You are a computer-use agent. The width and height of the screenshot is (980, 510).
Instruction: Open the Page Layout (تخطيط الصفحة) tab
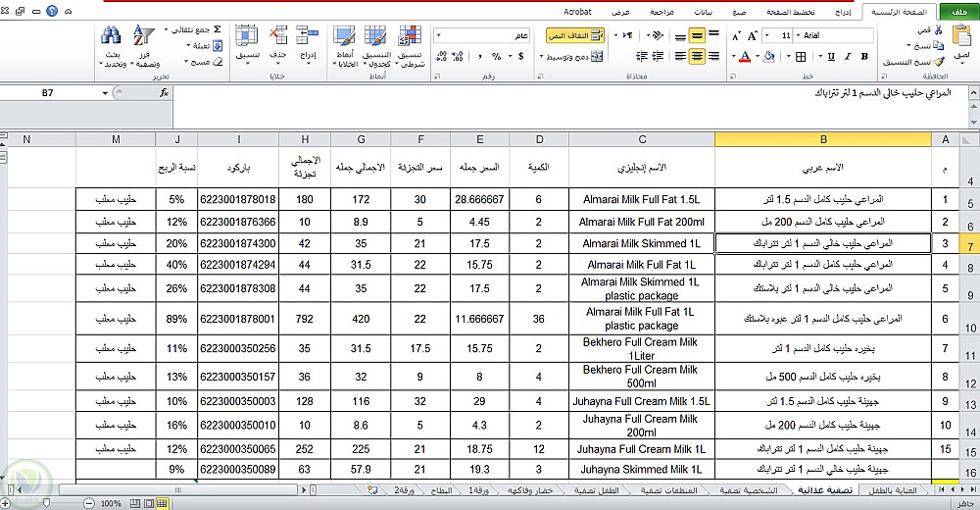tap(791, 12)
